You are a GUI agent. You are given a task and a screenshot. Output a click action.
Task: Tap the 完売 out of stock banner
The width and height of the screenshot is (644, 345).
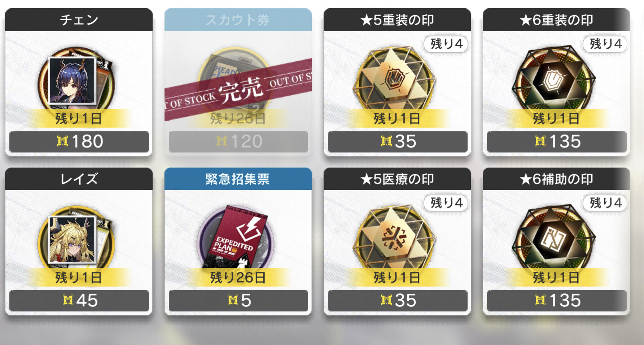(238, 89)
